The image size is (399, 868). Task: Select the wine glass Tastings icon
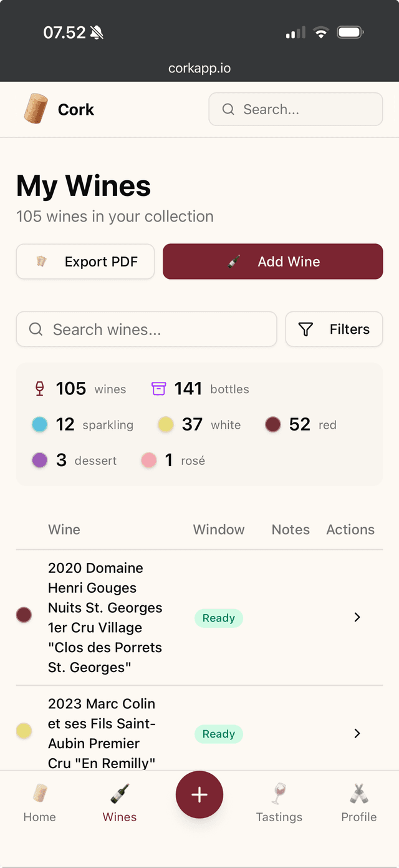[279, 794]
